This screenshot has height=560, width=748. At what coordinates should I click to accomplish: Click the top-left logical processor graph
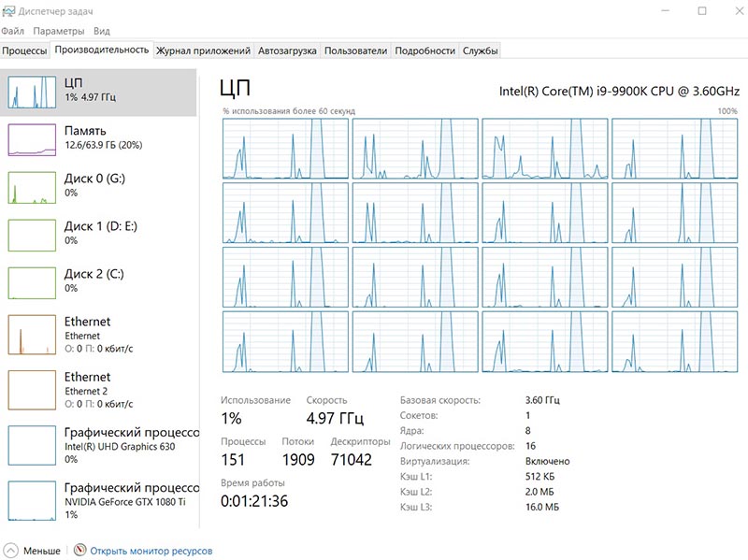coord(286,149)
